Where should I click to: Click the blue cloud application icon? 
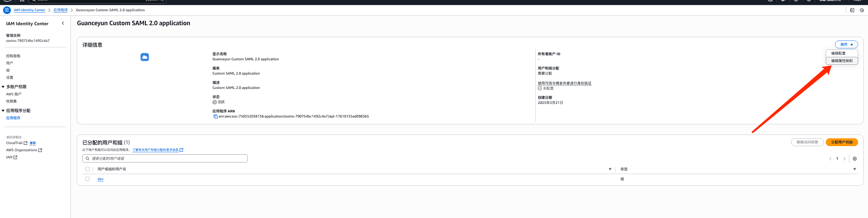click(145, 57)
